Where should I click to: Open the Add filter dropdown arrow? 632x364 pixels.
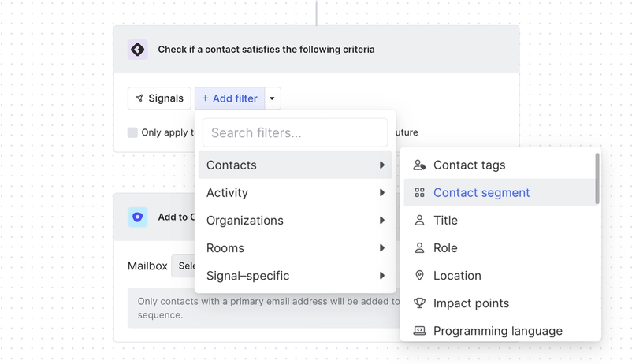tap(272, 98)
